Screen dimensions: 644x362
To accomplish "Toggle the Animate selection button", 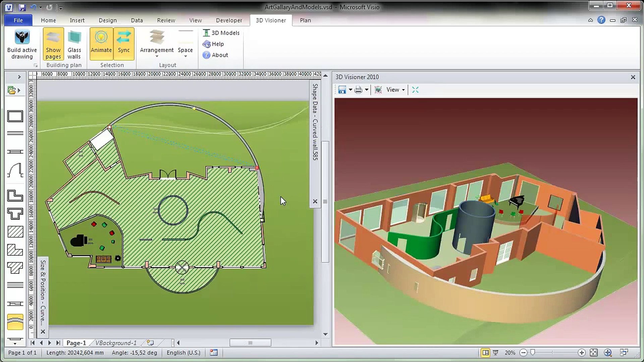I will [101, 44].
